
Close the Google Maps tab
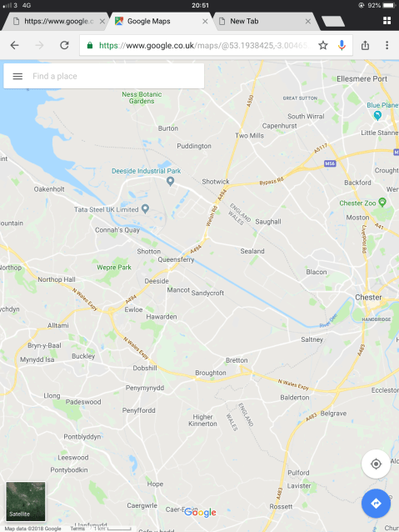tap(205, 22)
